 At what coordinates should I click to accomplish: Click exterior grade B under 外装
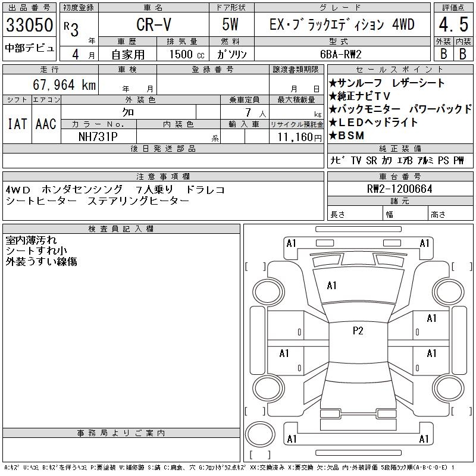tap(443, 54)
